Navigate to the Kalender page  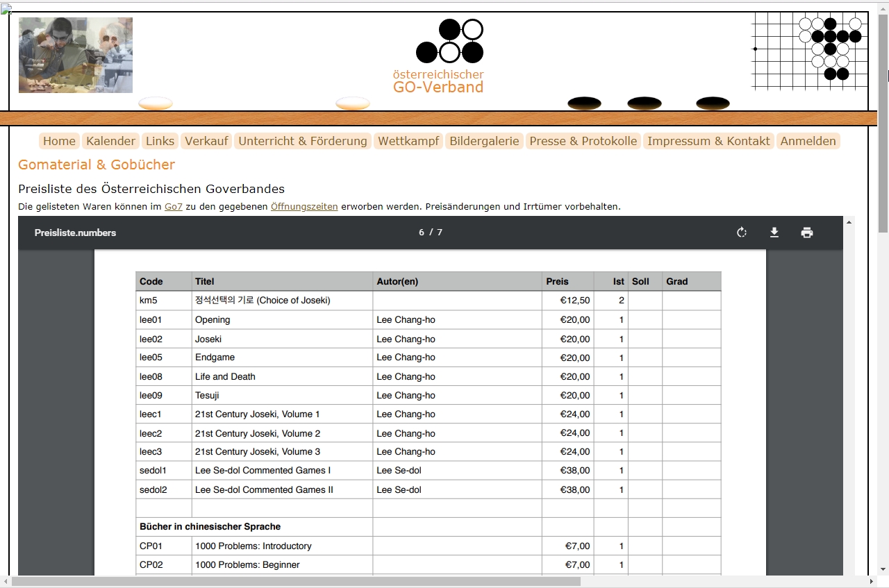click(110, 141)
